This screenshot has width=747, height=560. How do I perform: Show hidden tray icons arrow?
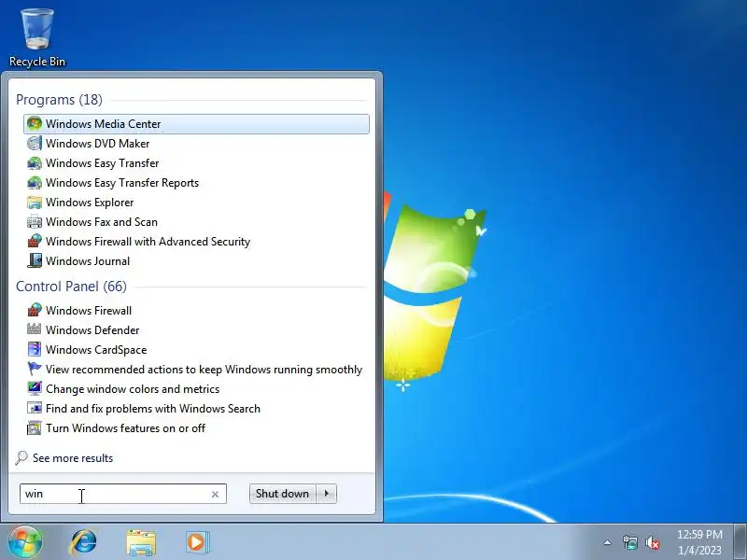(x=608, y=542)
